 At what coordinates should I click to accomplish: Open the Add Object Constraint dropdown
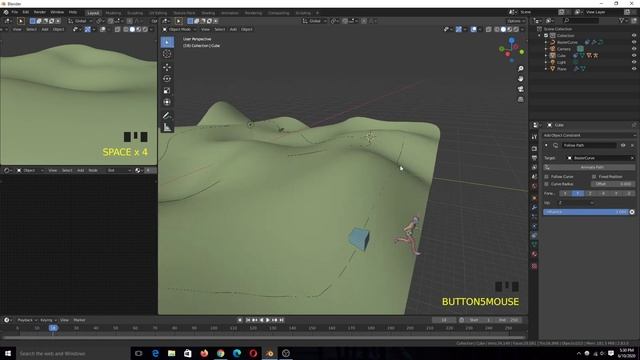[x=589, y=135]
